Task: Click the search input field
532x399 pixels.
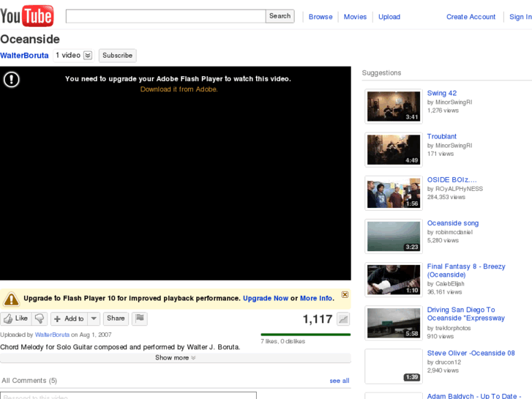Action: (x=165, y=16)
